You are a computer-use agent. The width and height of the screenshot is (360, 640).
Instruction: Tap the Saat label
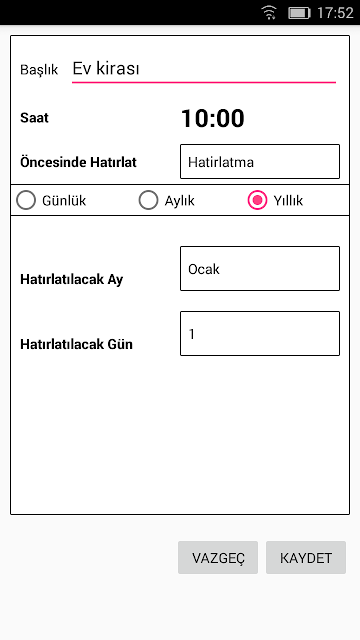pyautogui.click(x=34, y=118)
